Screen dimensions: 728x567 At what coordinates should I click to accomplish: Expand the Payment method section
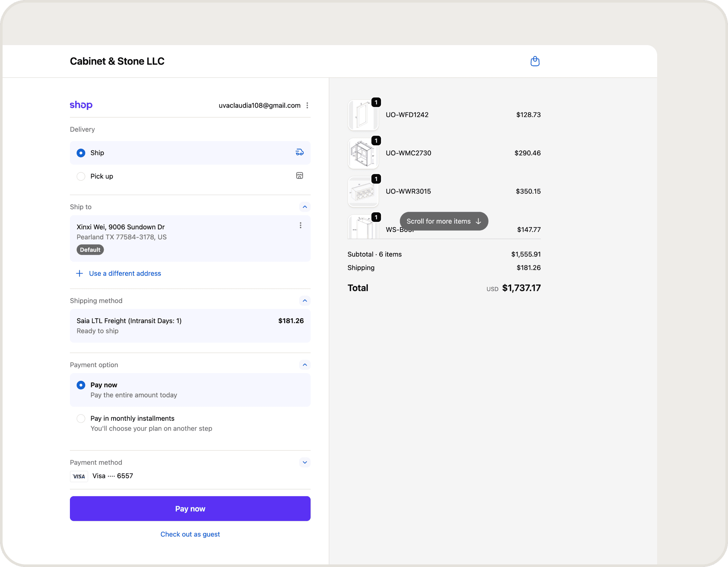click(x=304, y=462)
